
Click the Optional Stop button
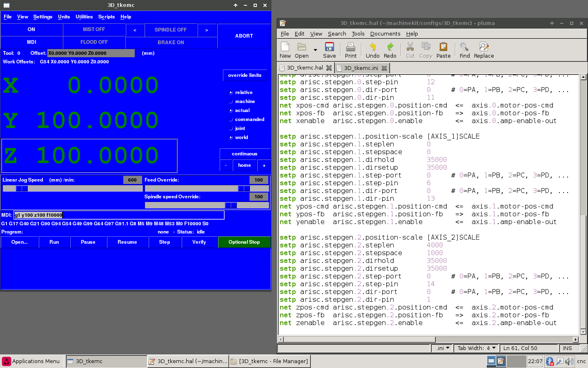(x=244, y=242)
